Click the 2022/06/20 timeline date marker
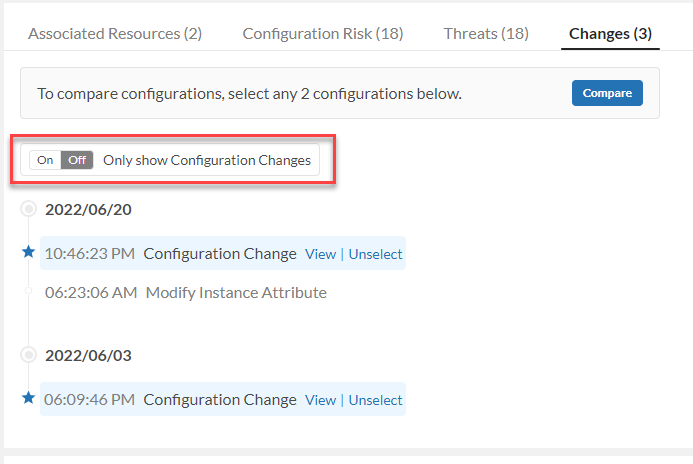The image size is (693, 464). pos(28,209)
